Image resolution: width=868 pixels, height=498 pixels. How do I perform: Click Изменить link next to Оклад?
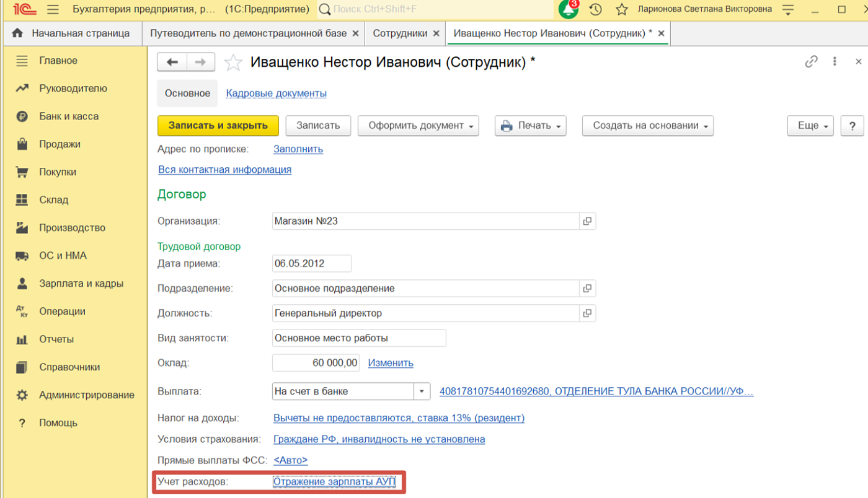coord(391,363)
